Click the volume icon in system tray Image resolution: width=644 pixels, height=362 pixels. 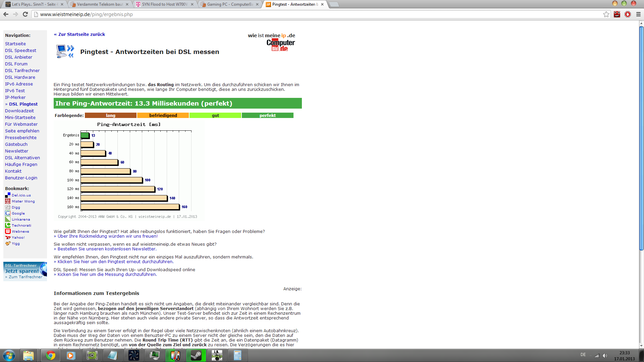tap(605, 356)
